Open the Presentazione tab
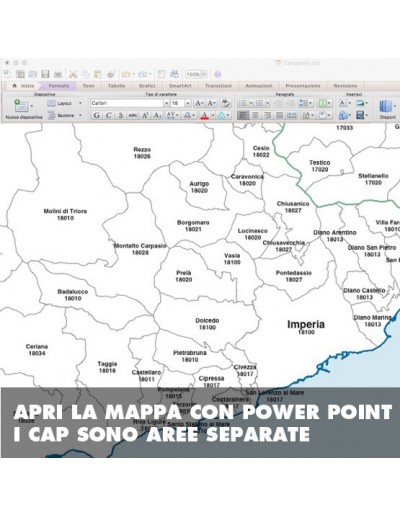The image size is (400, 517). tap(303, 86)
